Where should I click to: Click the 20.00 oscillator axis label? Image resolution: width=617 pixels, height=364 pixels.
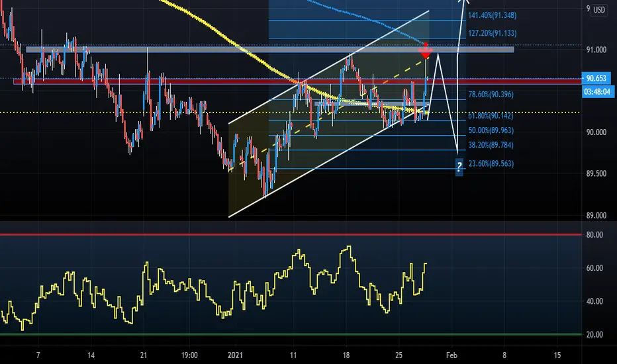tap(594, 335)
